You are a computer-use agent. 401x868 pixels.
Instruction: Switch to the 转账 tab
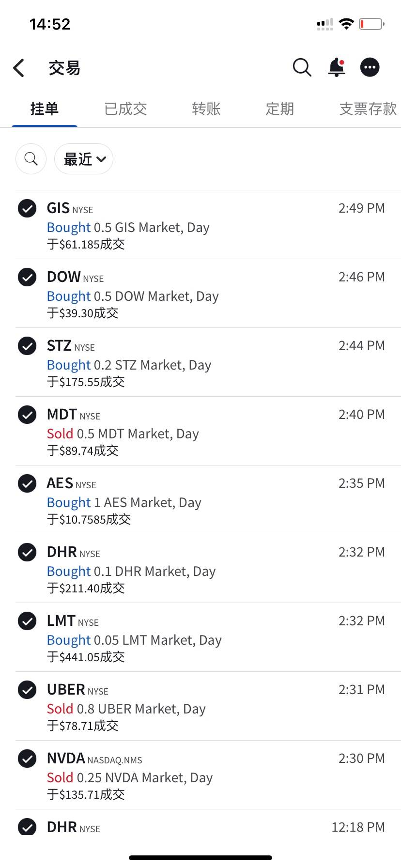206,109
